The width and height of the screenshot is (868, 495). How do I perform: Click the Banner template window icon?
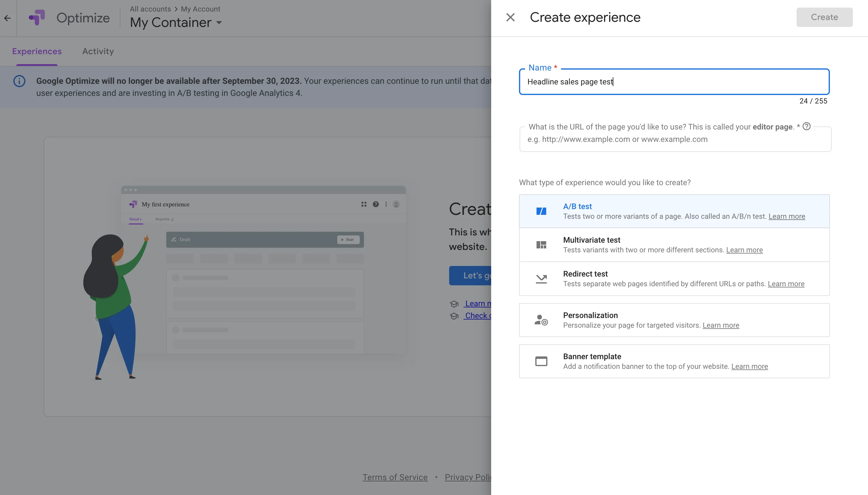(541, 361)
